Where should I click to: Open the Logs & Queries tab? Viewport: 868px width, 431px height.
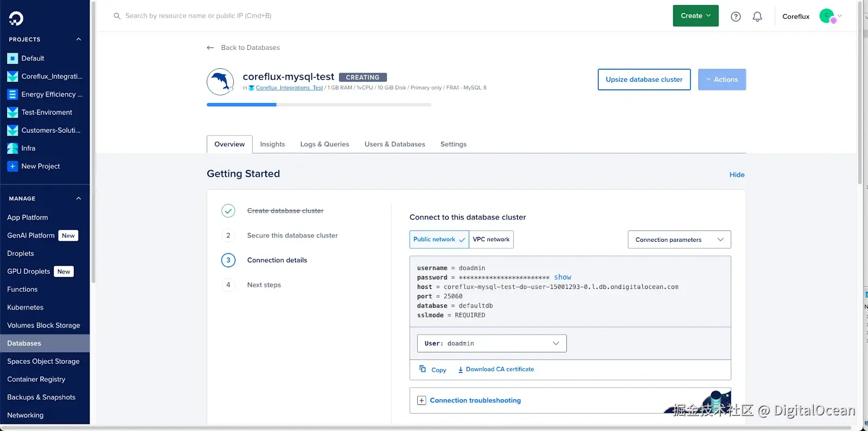click(324, 144)
